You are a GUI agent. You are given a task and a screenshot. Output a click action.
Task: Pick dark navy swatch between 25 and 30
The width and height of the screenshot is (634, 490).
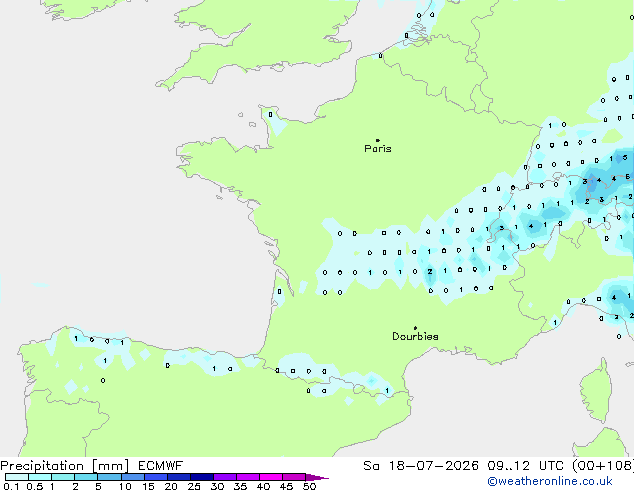201,477
